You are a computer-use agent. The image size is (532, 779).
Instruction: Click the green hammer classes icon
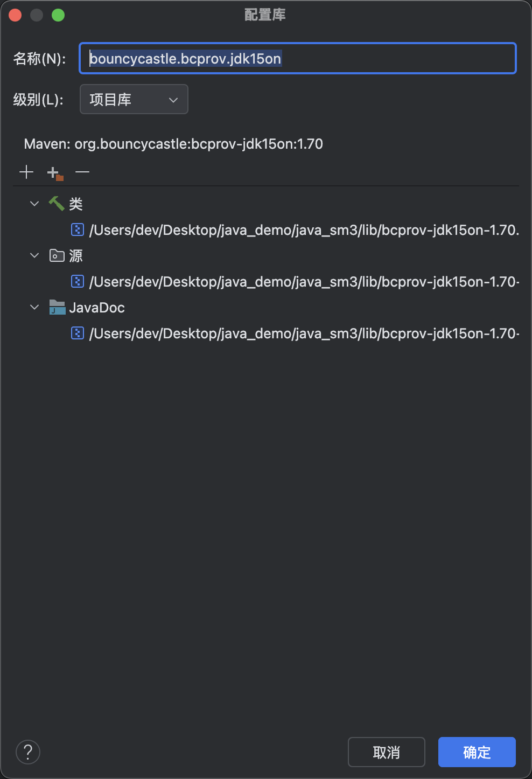coord(57,204)
